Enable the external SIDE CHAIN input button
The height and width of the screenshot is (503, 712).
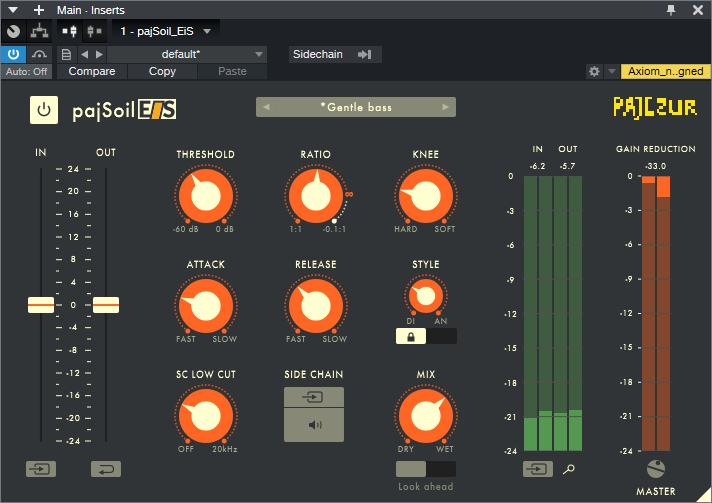coord(314,397)
